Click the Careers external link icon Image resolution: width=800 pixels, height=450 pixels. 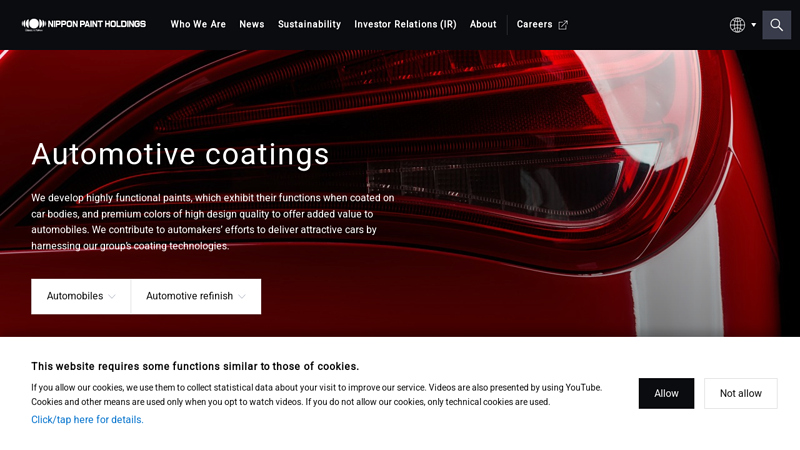point(563,25)
